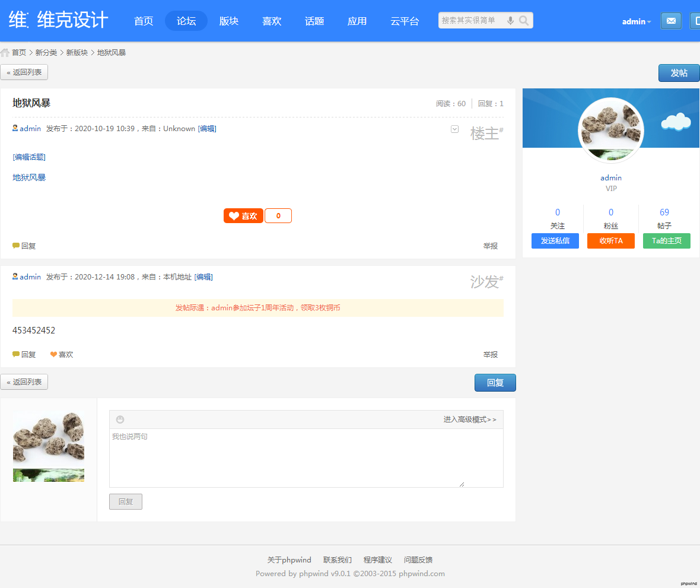Expand the admin account dropdown
Screen dimensions: 700x588
pos(637,21)
